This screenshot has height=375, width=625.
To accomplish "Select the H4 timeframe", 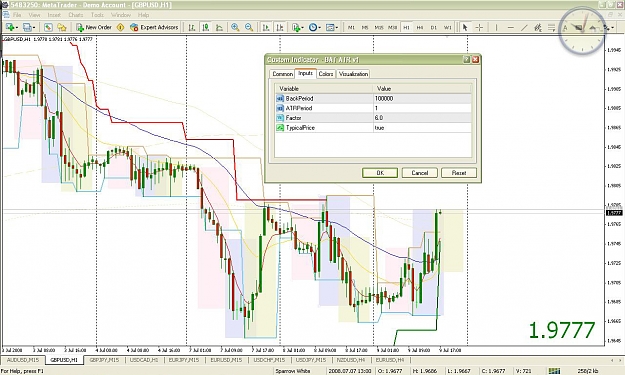I will click(420, 27).
